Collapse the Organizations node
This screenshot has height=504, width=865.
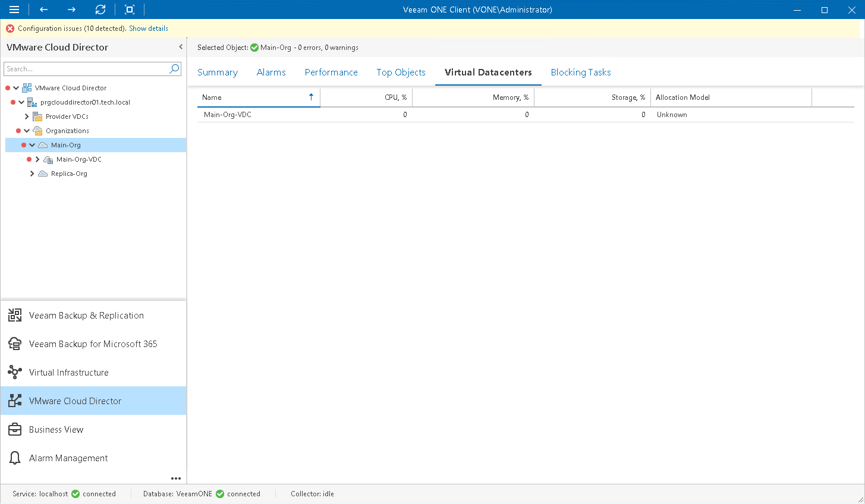coord(27,131)
